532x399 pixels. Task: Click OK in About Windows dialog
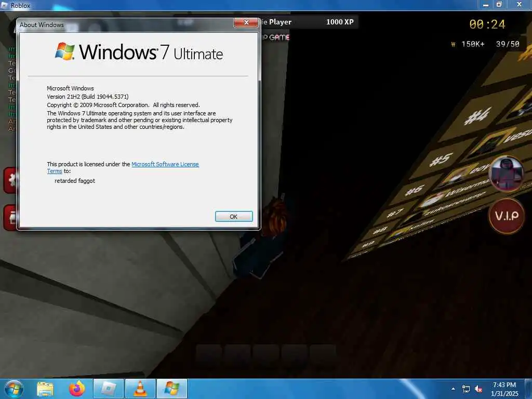coord(234,217)
